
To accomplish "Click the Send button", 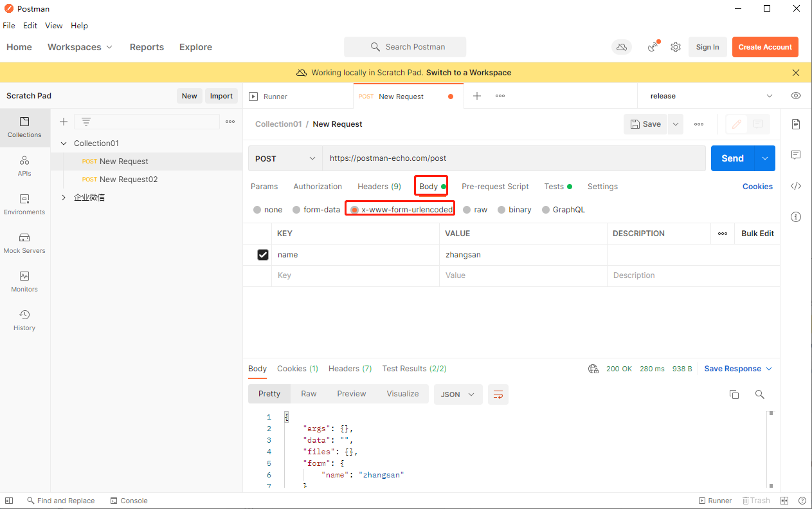I will 732,158.
